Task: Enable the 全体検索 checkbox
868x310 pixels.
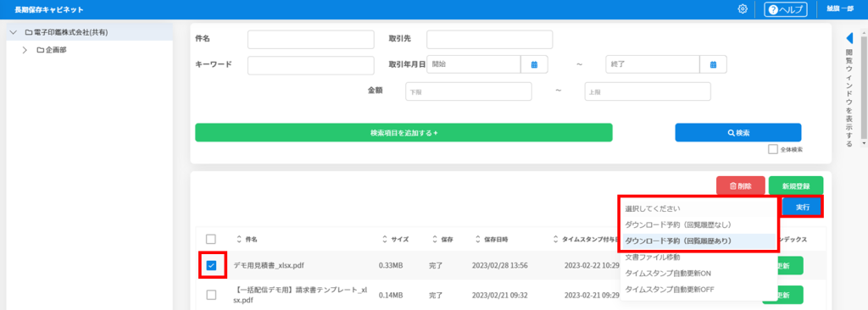Action: click(x=773, y=149)
